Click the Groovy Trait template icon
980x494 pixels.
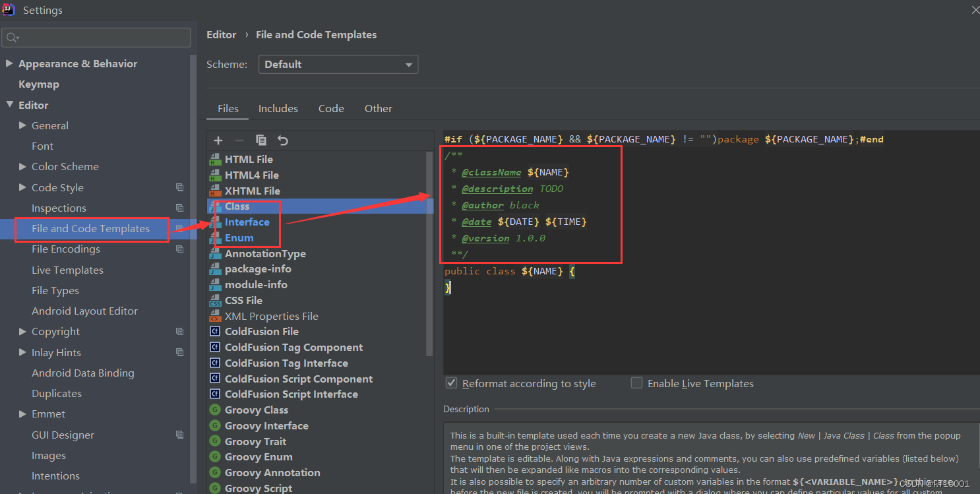pos(214,442)
